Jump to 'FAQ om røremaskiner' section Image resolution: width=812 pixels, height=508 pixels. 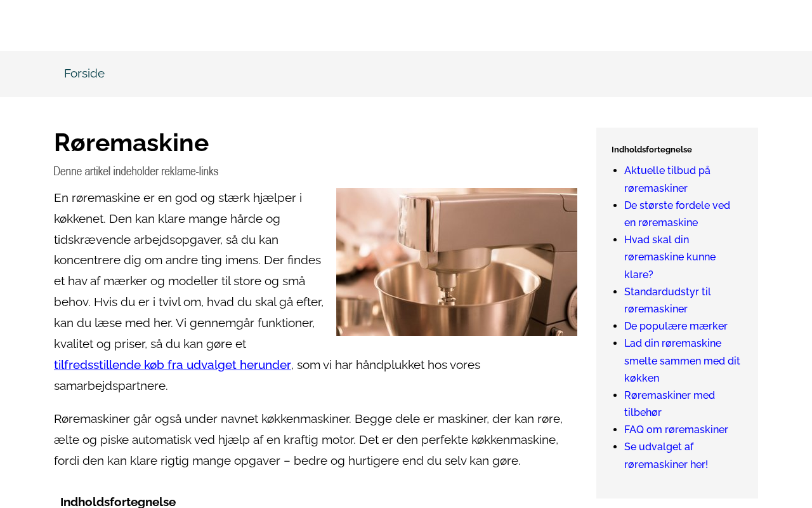[676, 430]
